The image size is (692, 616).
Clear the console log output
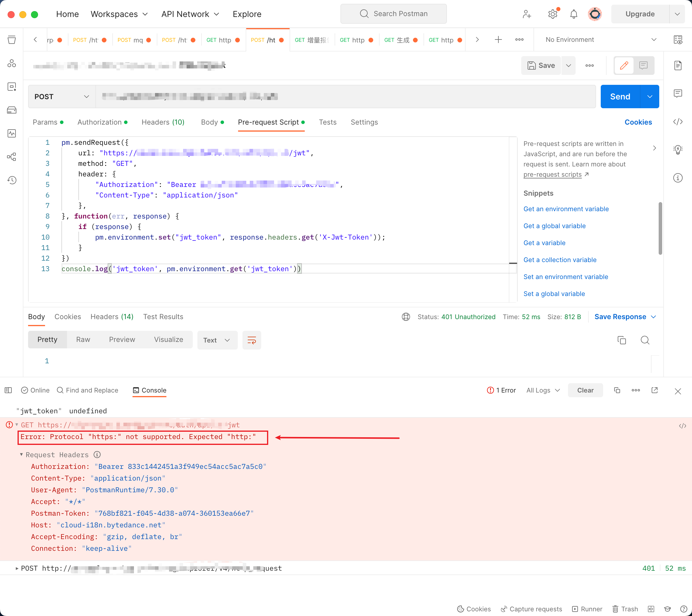(x=585, y=390)
